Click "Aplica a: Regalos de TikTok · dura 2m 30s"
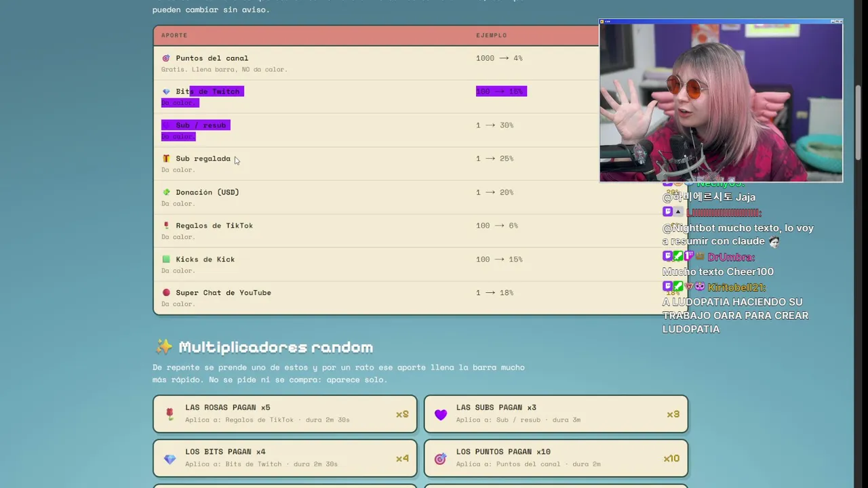The width and height of the screenshot is (868, 488). [267, 420]
